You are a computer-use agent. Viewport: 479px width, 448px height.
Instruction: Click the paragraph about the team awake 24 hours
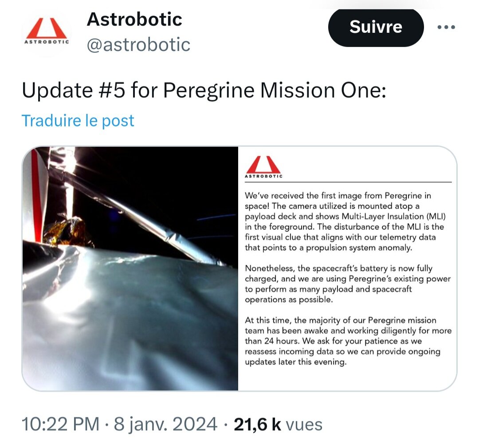pyautogui.click(x=348, y=341)
